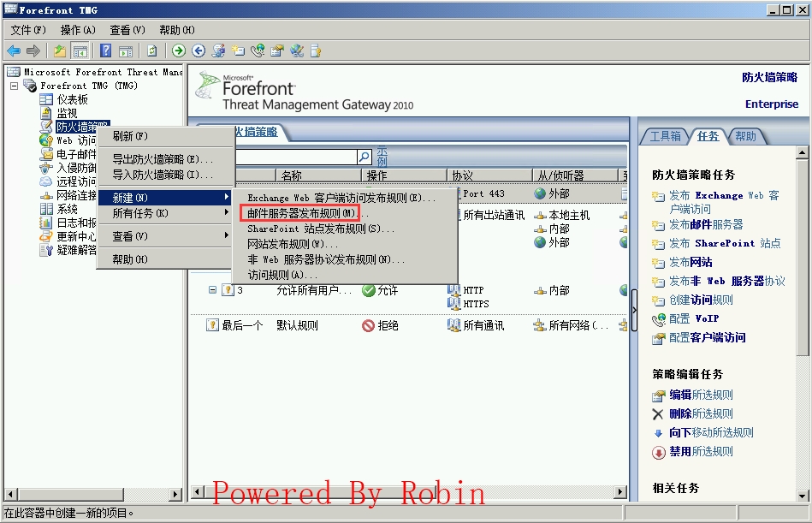812x523 pixels.
Task: Open the 查看(V) menu in the menu bar
Action: coord(127,30)
